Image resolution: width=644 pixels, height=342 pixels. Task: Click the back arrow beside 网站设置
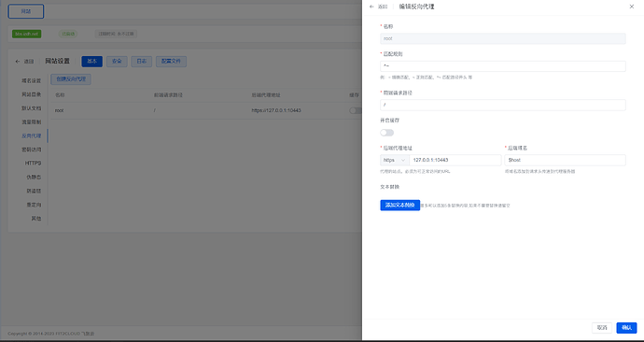[x=18, y=62]
